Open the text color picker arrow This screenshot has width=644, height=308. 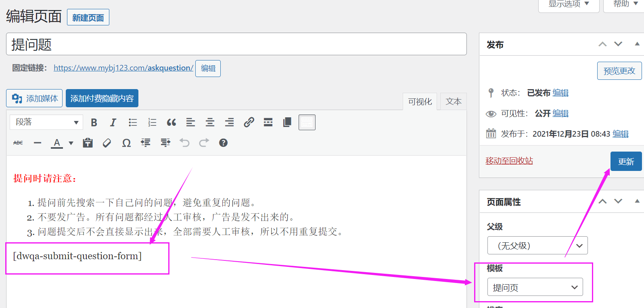71,143
